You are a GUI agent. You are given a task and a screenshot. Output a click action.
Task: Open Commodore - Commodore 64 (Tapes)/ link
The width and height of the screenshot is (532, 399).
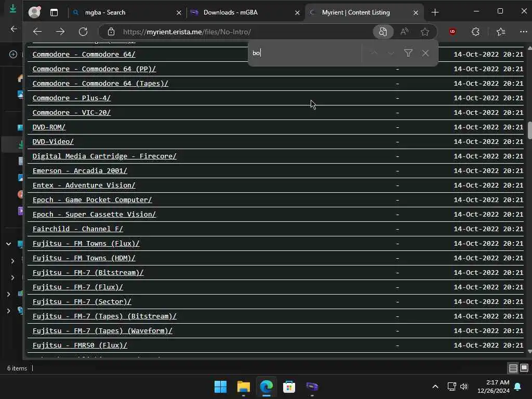tap(100, 84)
